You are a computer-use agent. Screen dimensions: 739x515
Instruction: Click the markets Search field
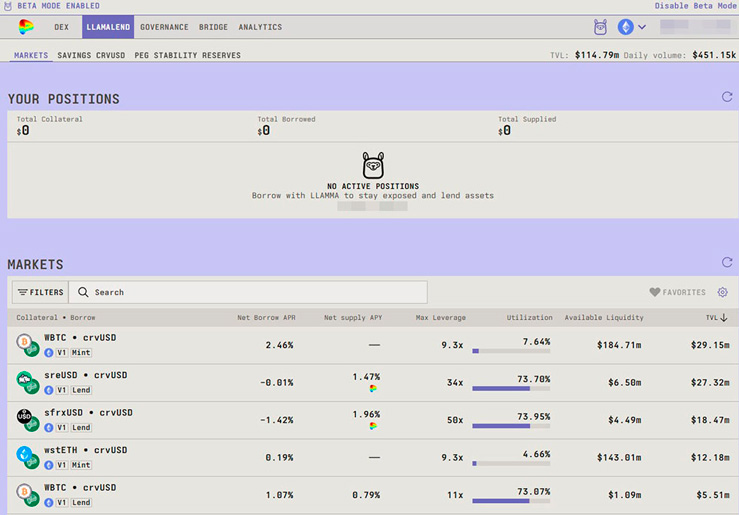[248, 292]
